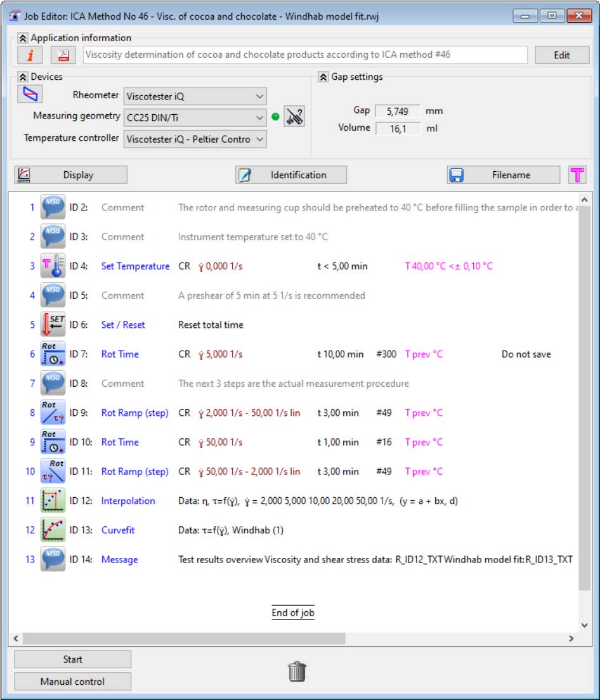Click the Gap value field

(x=397, y=111)
